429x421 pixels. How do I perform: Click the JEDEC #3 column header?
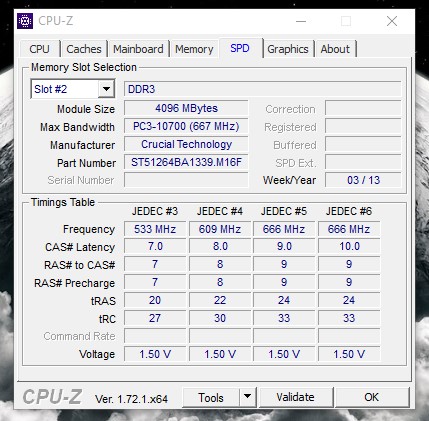click(x=155, y=211)
